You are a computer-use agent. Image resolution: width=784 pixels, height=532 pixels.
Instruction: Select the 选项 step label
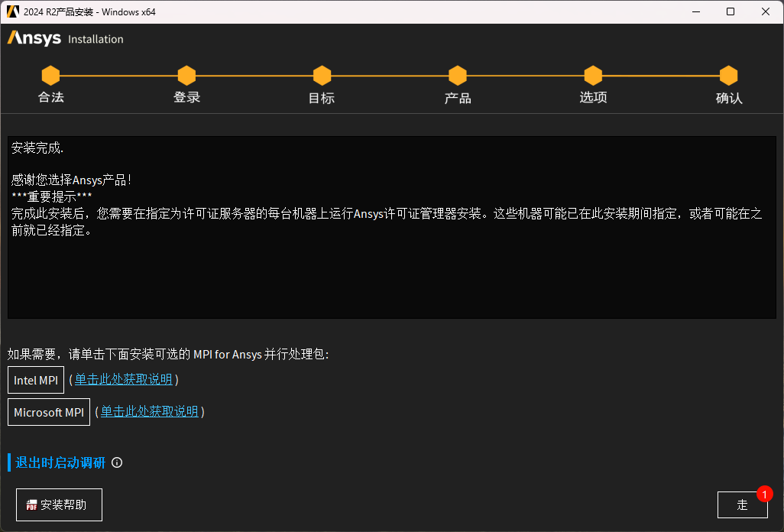pos(593,97)
